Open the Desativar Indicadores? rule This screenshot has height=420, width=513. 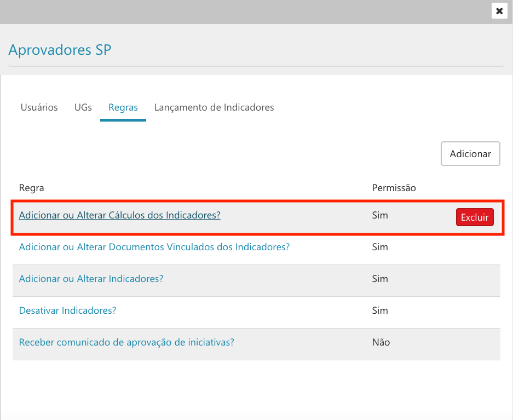67,310
